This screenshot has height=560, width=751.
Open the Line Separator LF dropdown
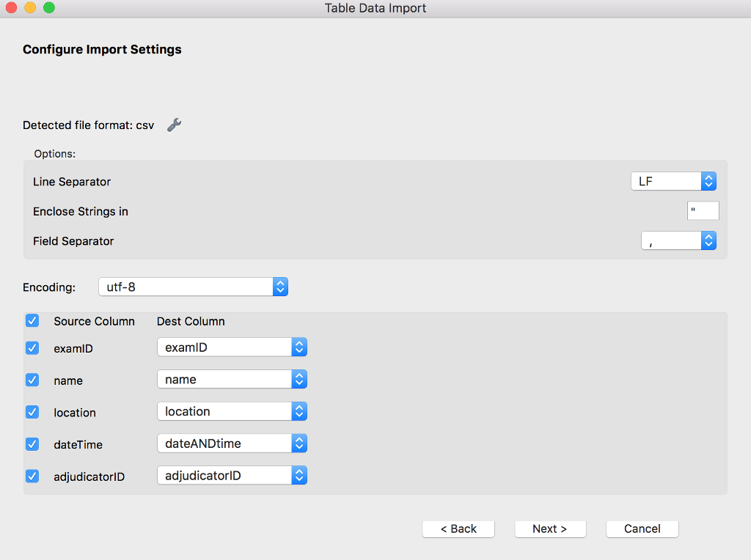(x=673, y=181)
